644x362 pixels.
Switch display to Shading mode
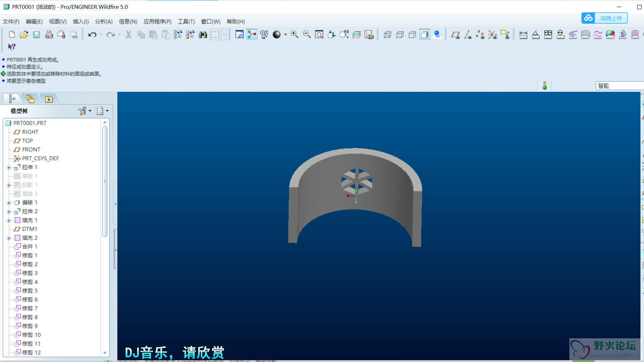pyautogui.click(x=425, y=35)
